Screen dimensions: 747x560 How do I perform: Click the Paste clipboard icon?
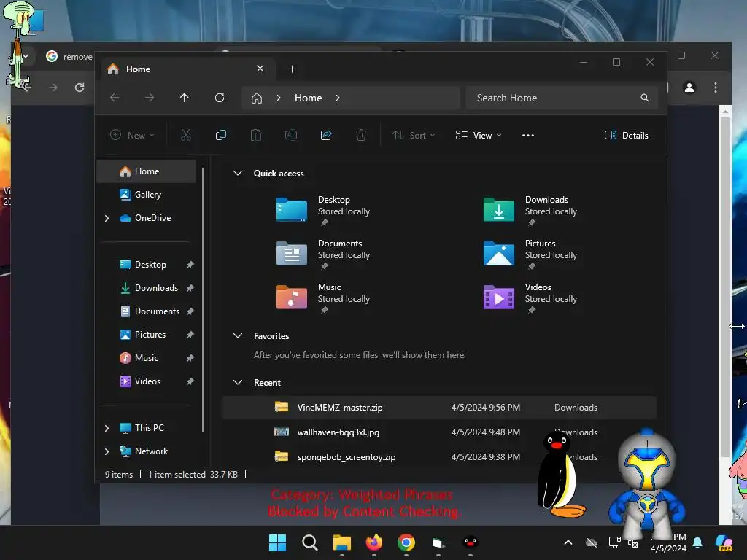pyautogui.click(x=256, y=135)
